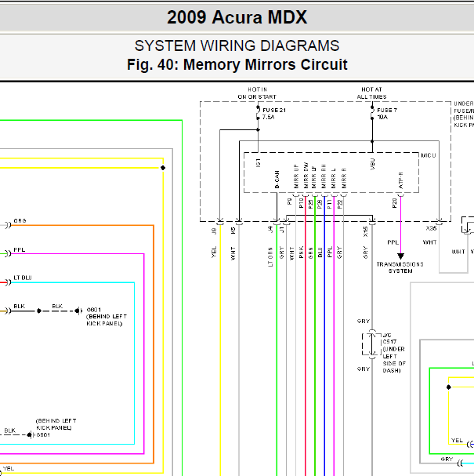This screenshot has width=474, height=476.
Task: Click the J/C C517 junction connector symbol
Action: tap(372, 344)
